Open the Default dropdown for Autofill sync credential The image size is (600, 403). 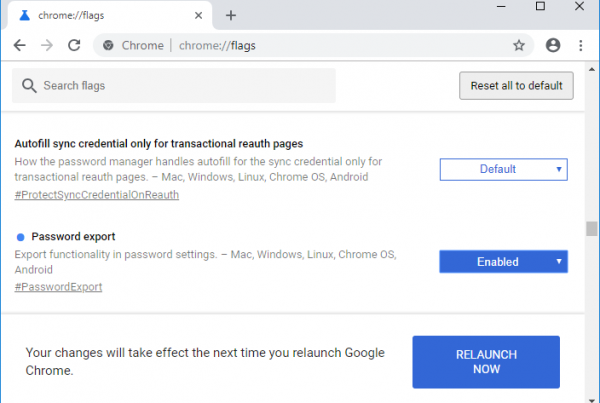503,169
